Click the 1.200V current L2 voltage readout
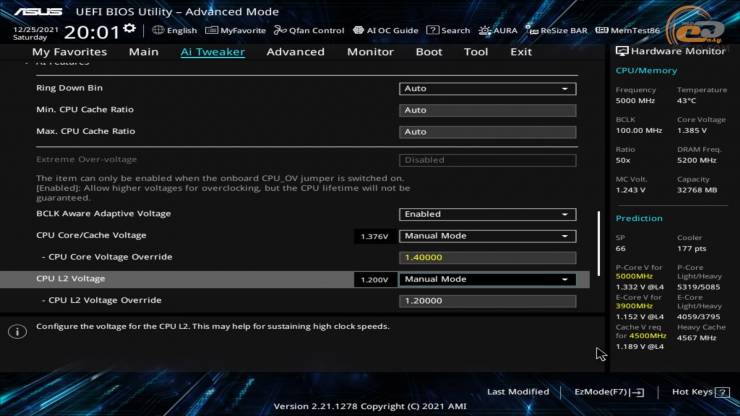Image resolution: width=740 pixels, height=416 pixels. tap(374, 280)
